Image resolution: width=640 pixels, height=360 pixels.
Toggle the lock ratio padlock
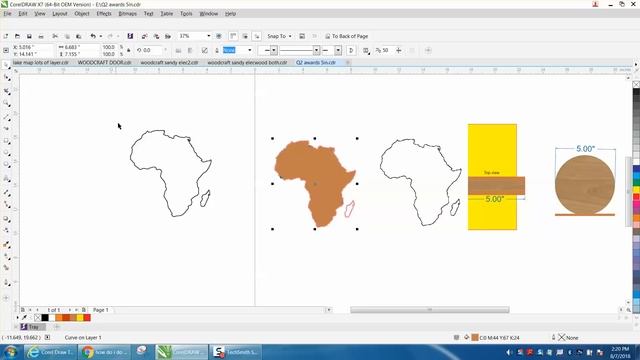129,50
